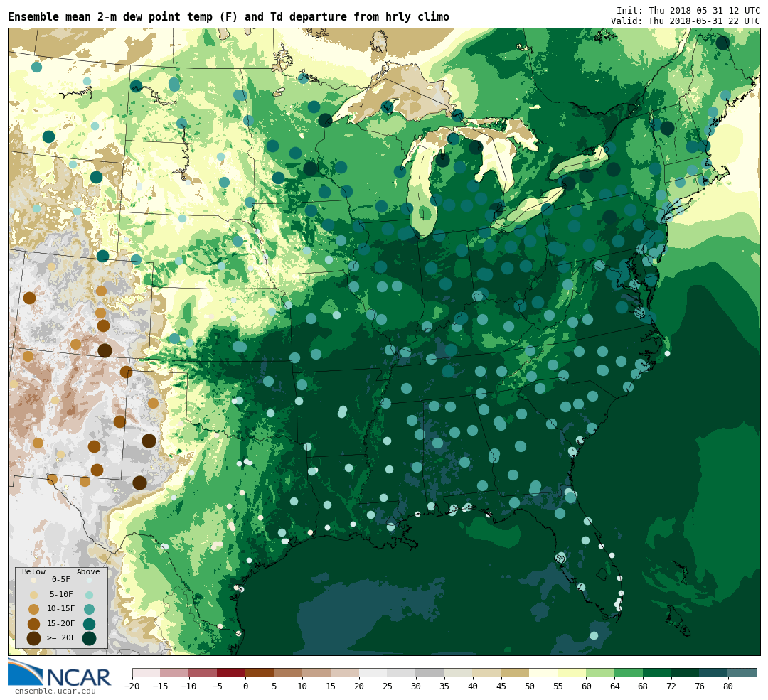
Task: Pick the 45 to 50 tan colorbar swatch
Action: [516, 672]
